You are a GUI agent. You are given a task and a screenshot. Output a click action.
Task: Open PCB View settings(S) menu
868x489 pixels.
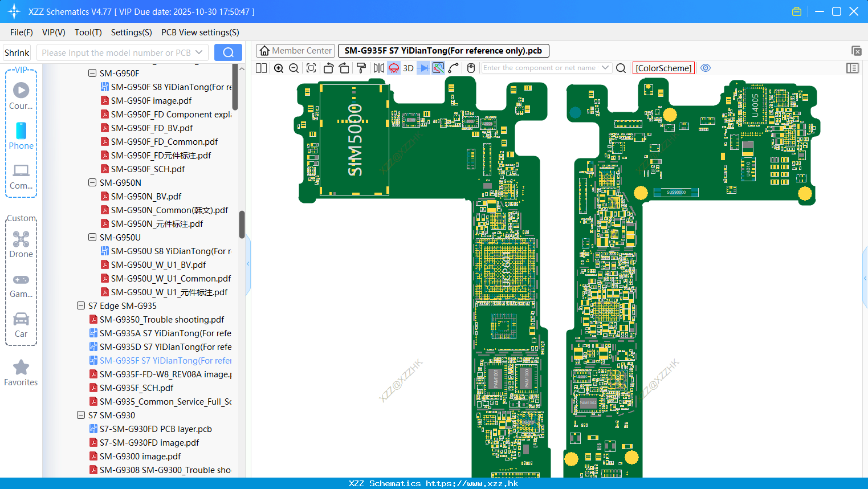[200, 32]
